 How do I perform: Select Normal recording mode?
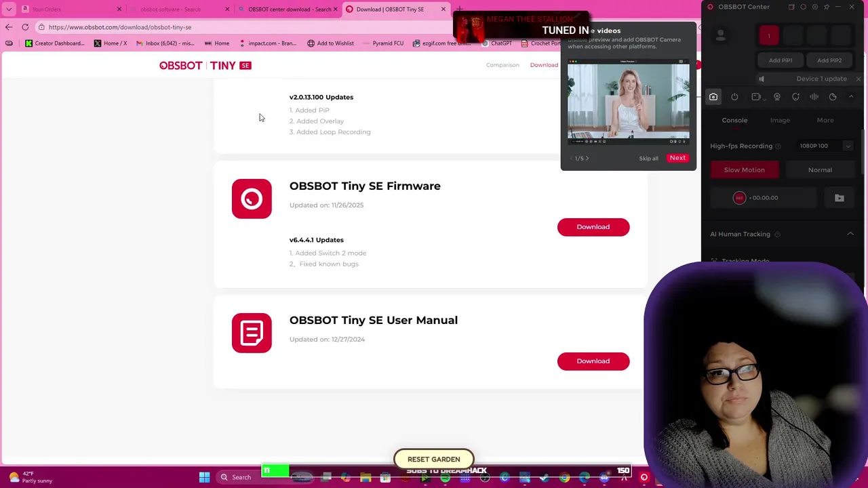820,170
